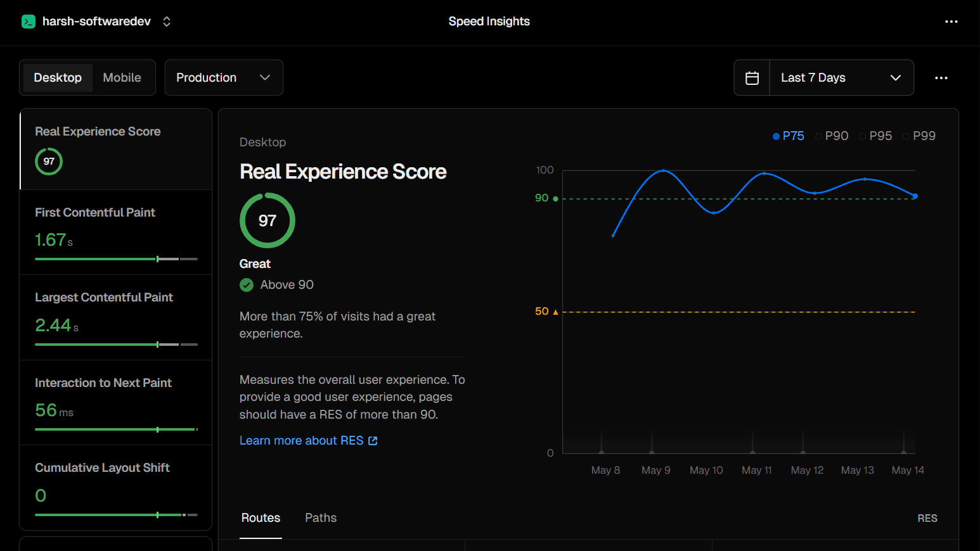
Task: Click the harsh-softwaredev project logo icon
Action: tap(28, 22)
